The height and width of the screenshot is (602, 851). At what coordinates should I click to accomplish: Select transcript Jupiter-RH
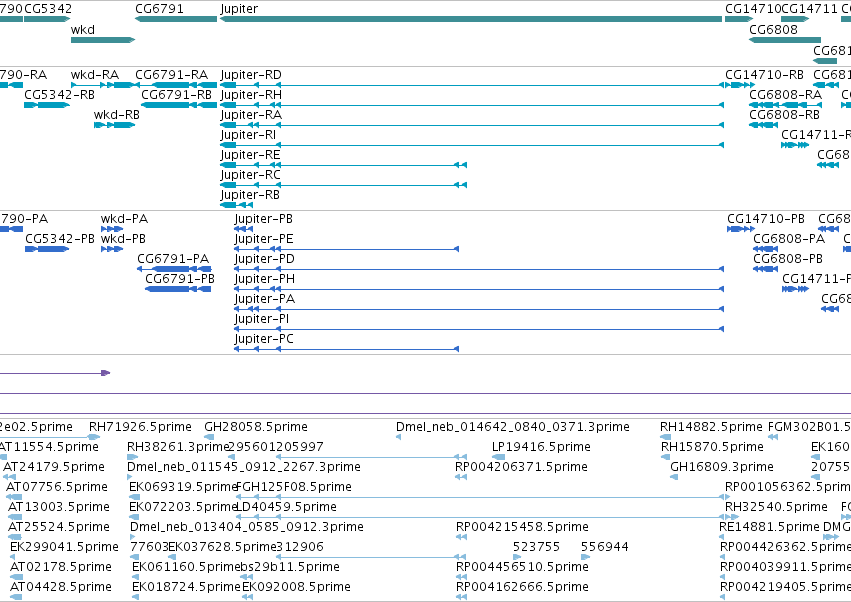[472, 105]
